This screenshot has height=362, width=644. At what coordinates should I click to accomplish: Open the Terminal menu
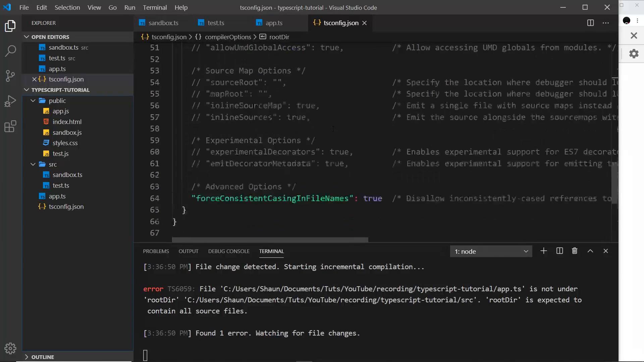tap(155, 7)
